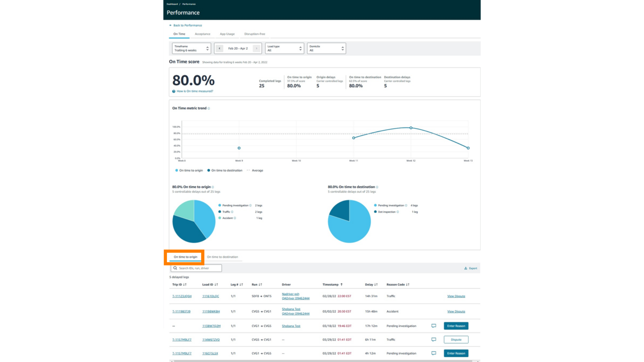Click the Dispute button
This screenshot has width=644, height=362.
point(456,340)
